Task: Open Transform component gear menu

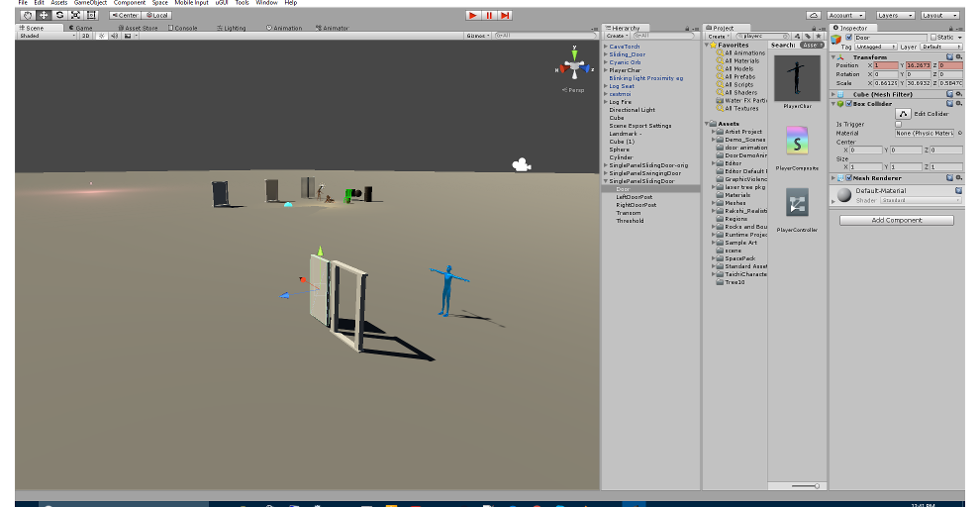Action: [x=959, y=56]
